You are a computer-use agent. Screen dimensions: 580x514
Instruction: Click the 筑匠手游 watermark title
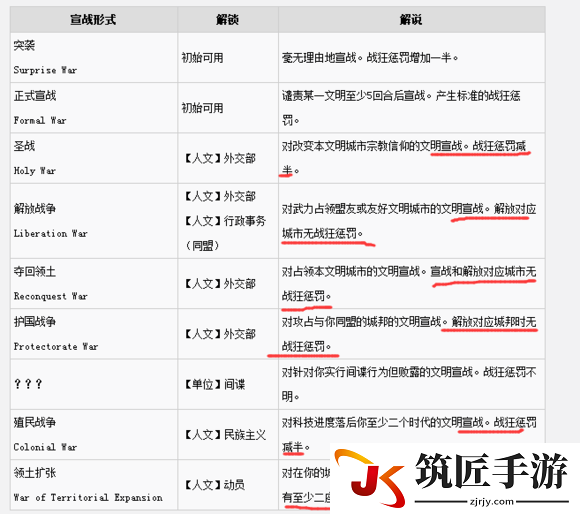[x=491, y=471]
